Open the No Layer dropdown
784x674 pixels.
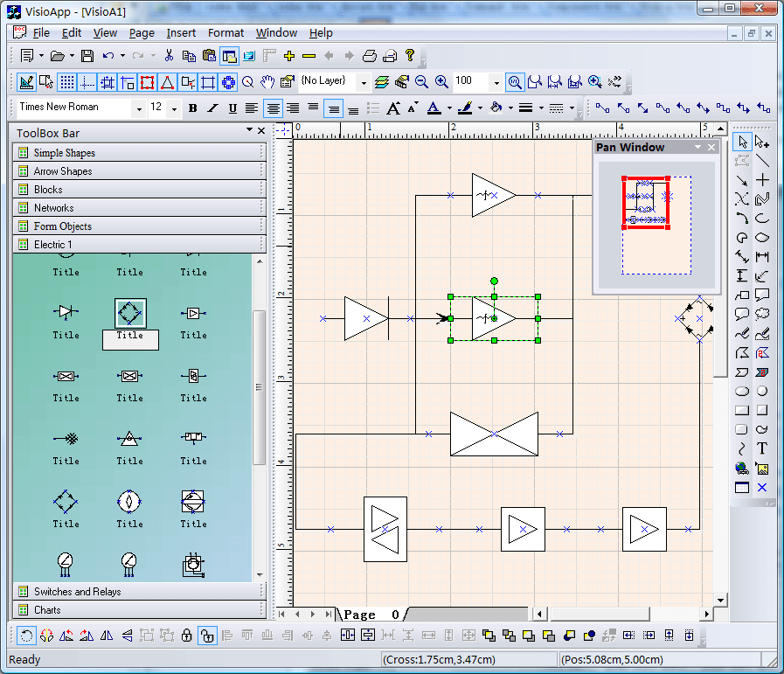click(x=364, y=82)
